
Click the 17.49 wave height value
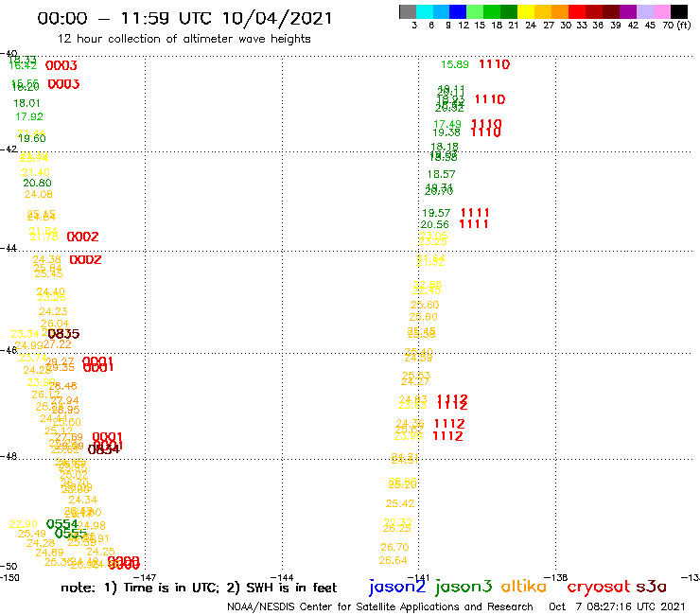click(x=447, y=124)
